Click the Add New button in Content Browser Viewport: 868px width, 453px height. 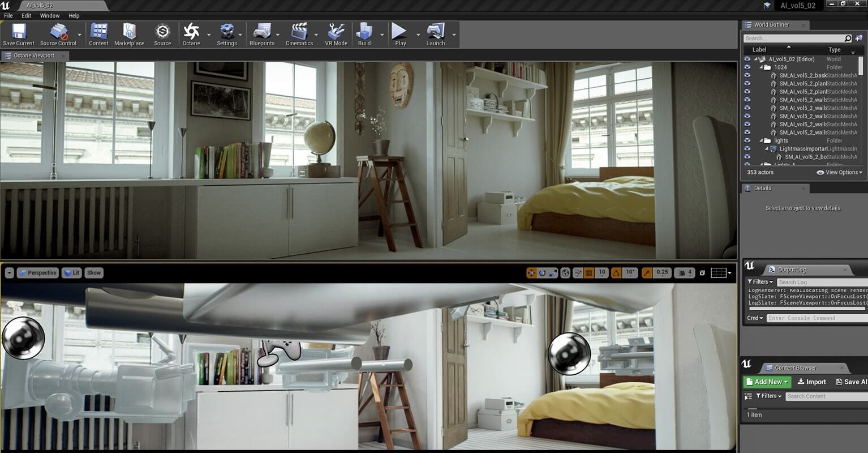point(767,382)
